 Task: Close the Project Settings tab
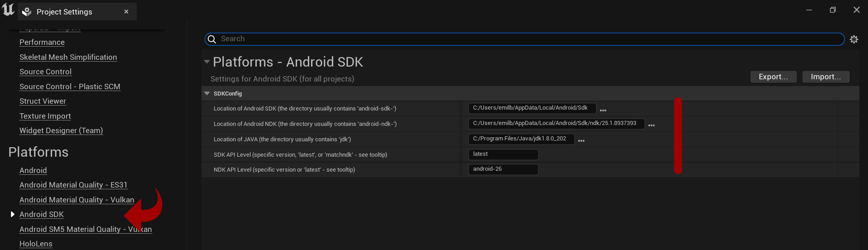point(126,12)
